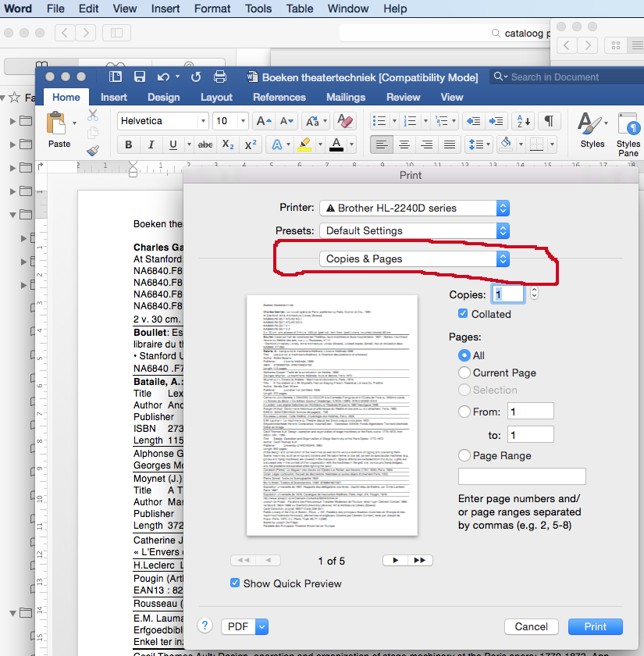Image resolution: width=644 pixels, height=656 pixels.
Task: Save the document from title bar
Action: pyautogui.click(x=139, y=77)
